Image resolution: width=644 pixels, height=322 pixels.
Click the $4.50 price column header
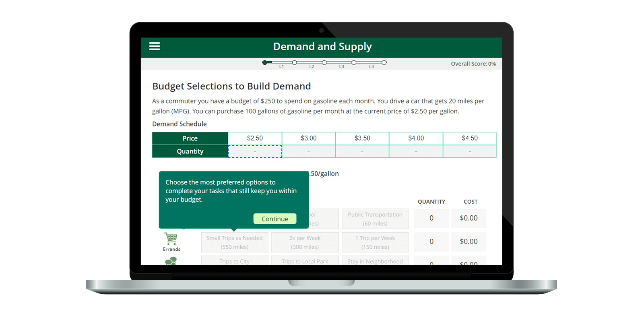pos(470,138)
